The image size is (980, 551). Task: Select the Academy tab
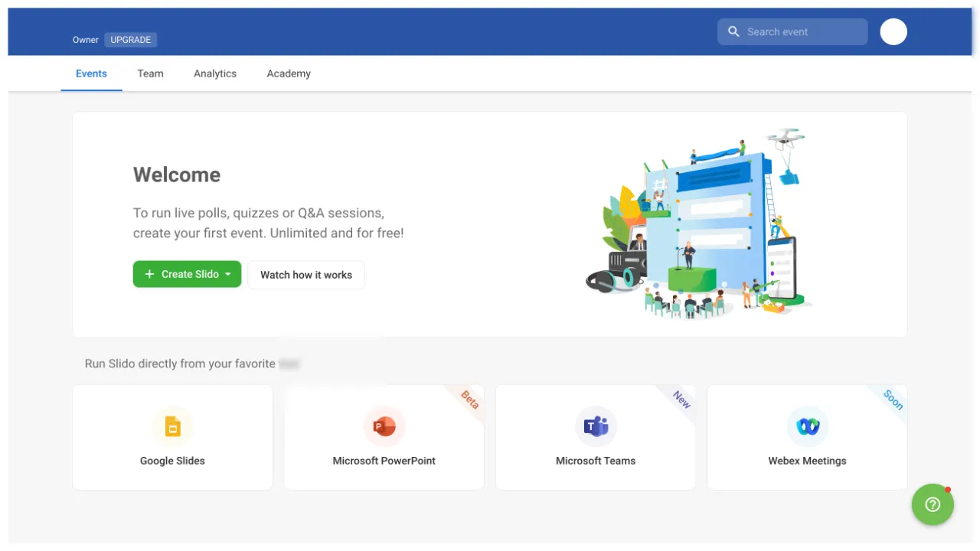[289, 73]
